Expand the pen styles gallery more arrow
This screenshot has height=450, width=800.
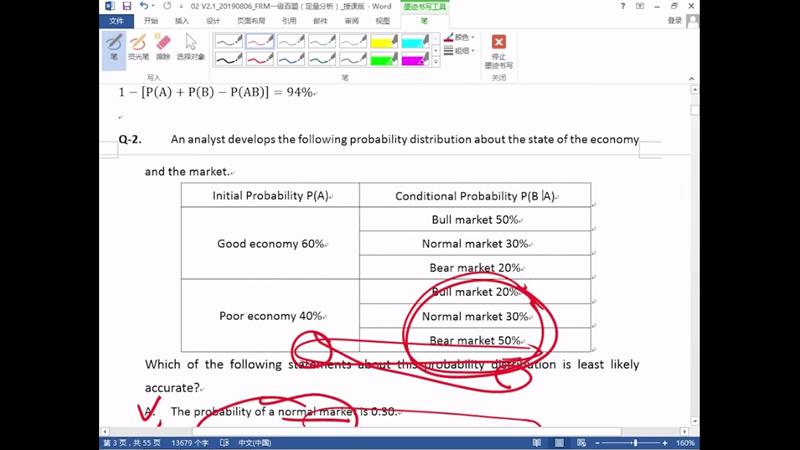[x=436, y=62]
